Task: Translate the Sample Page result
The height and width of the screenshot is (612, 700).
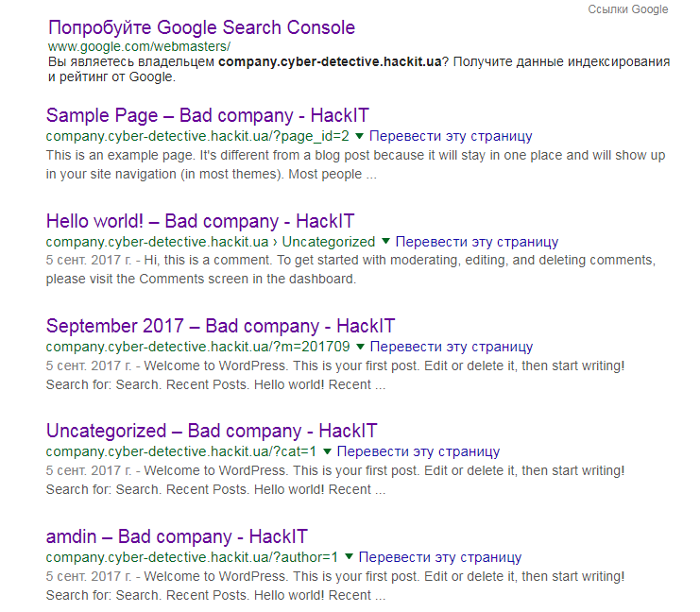Action: point(450,136)
